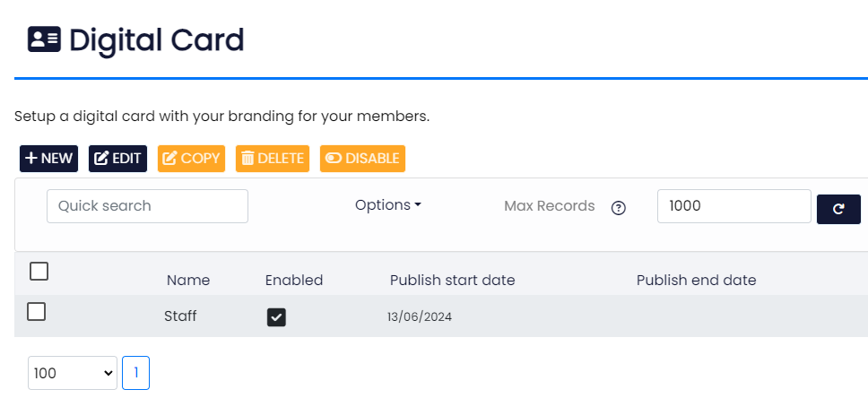The width and height of the screenshot is (868, 407).
Task: Click the trash icon on DELETE button
Action: click(247, 159)
